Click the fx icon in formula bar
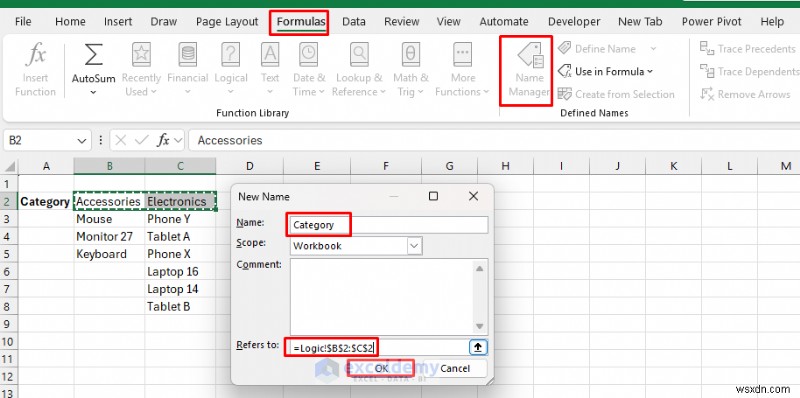 coord(163,140)
